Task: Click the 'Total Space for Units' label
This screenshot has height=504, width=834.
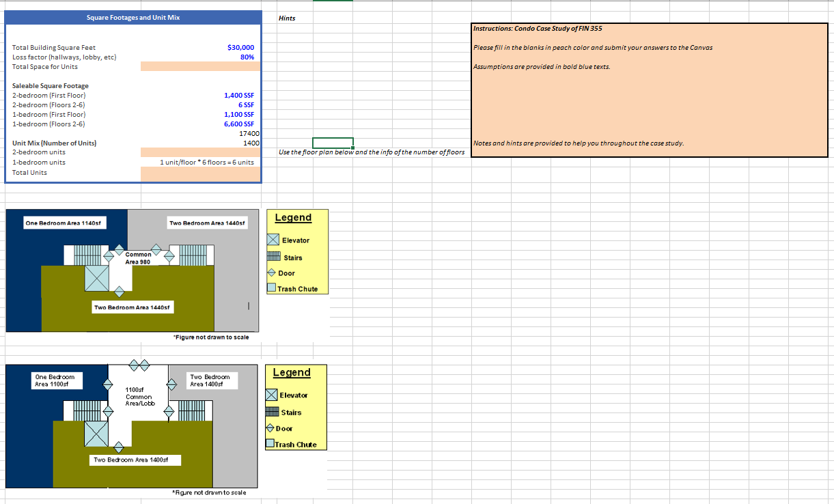Action: [45, 66]
